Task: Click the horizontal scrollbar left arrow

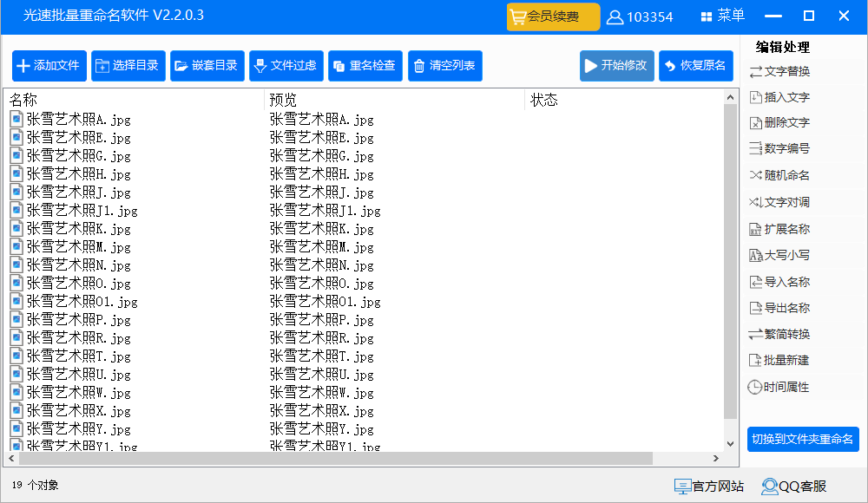Action: pos(11,458)
